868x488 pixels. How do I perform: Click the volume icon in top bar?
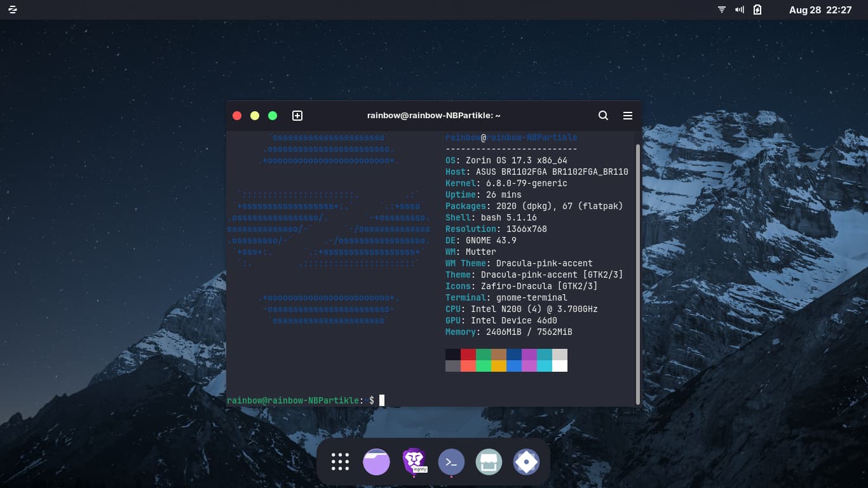pyautogui.click(x=740, y=10)
